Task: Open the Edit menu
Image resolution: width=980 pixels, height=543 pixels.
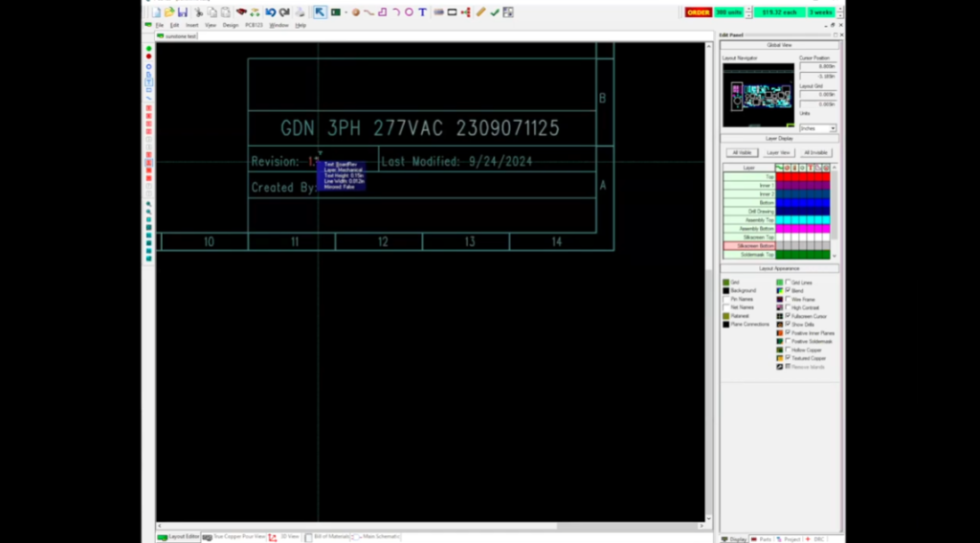Action: pos(174,25)
